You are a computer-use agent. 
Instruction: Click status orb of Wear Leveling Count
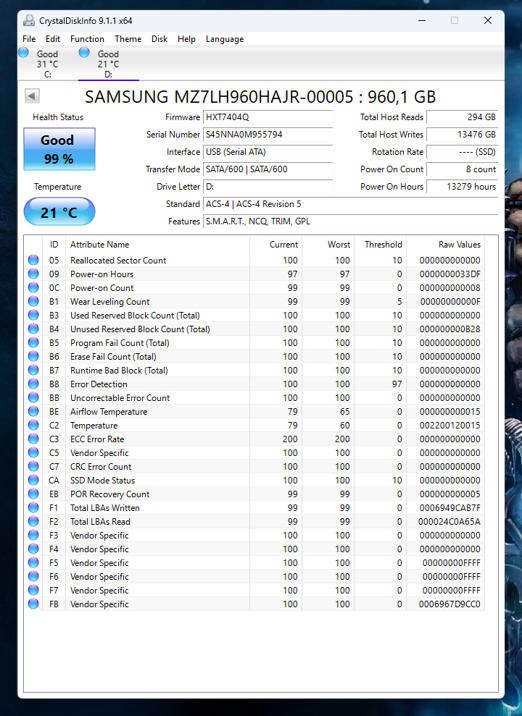(x=33, y=301)
